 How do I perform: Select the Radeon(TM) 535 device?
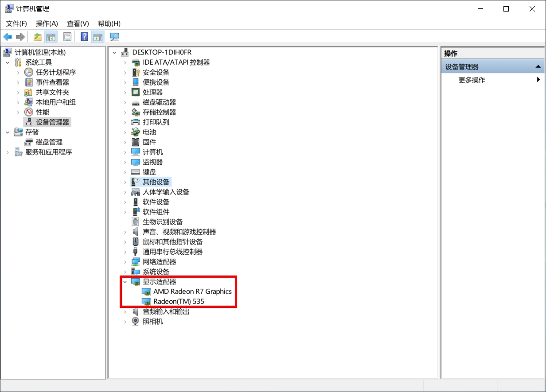coord(179,301)
